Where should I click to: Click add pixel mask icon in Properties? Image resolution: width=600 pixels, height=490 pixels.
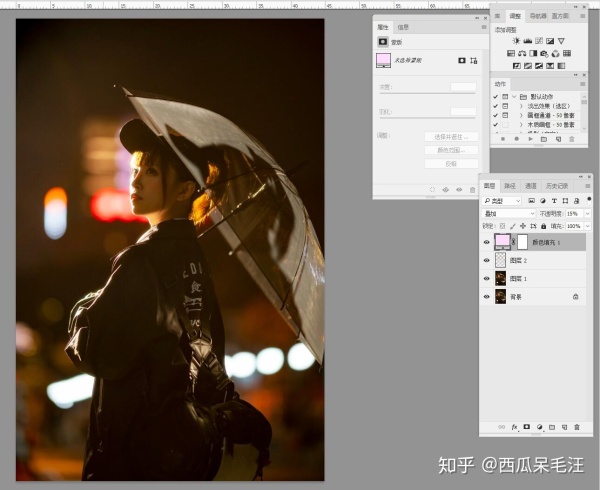(462, 60)
